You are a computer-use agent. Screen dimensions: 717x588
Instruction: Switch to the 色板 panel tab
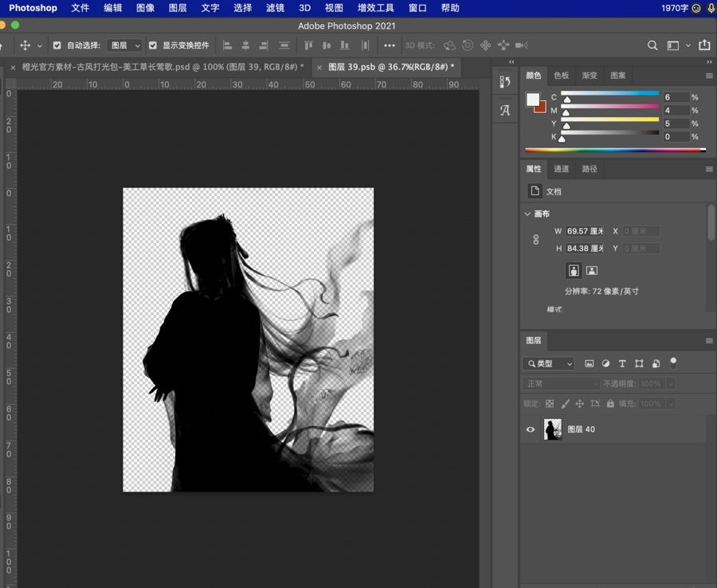[x=562, y=76]
